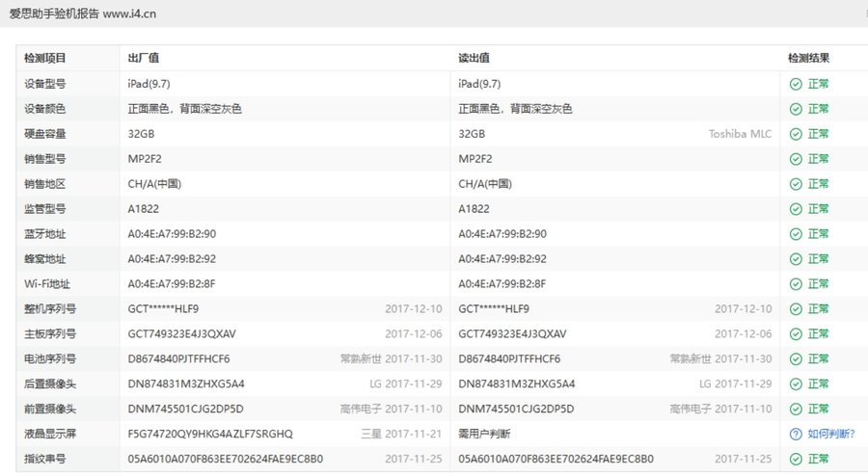The image size is (868, 476).
Task: Click factory 高伟电子 2017-11-10 note
Action: [x=392, y=410]
